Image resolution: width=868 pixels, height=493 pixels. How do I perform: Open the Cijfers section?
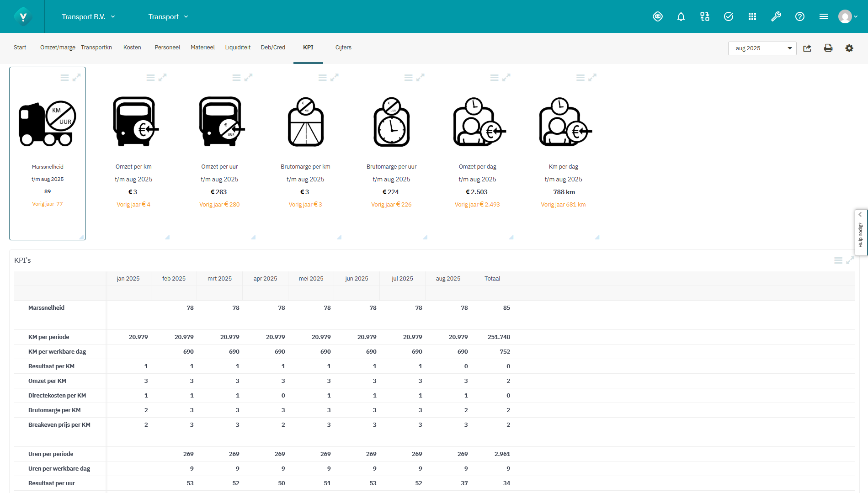343,47
